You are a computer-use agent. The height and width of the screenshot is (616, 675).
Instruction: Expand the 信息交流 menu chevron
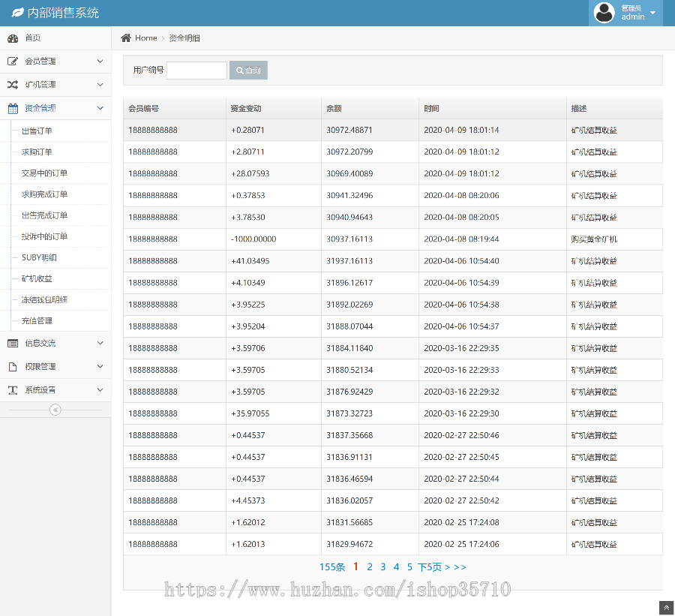(x=100, y=344)
